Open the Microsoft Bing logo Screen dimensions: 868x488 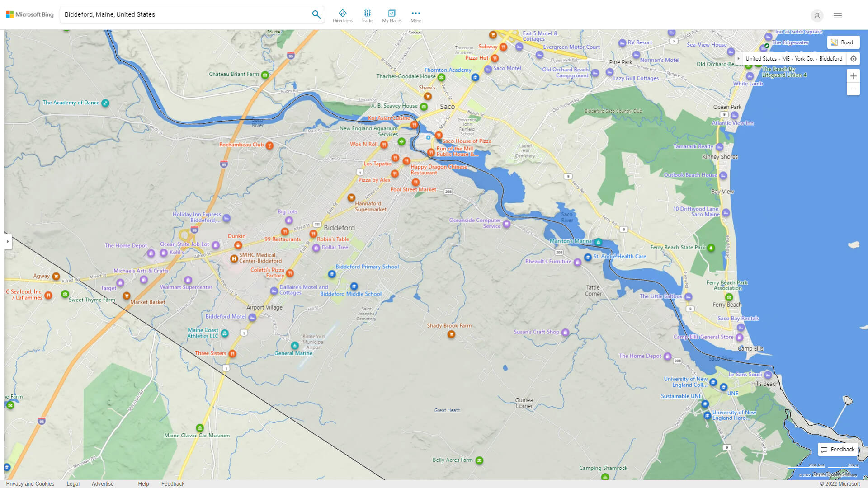point(29,14)
